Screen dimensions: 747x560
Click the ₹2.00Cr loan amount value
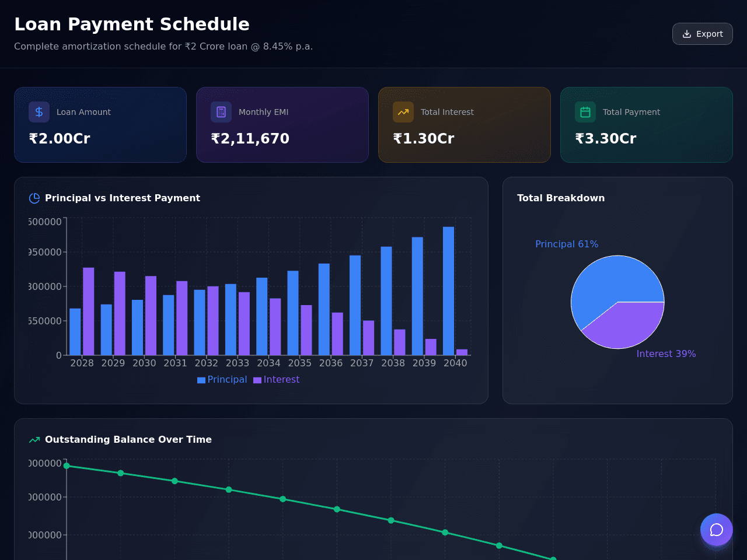pos(60,139)
